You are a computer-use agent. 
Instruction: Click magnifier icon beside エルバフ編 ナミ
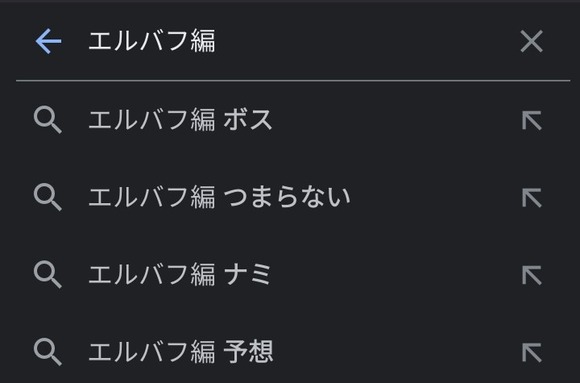[x=48, y=275]
